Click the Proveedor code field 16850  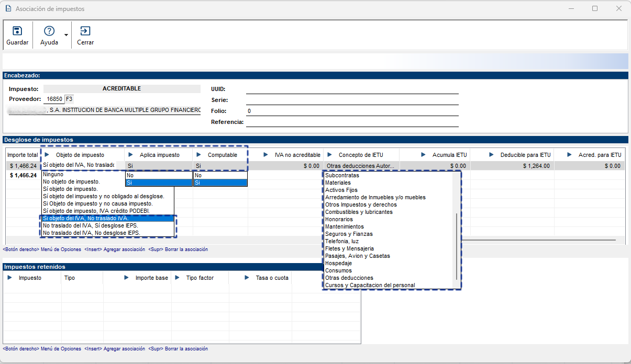click(x=54, y=99)
